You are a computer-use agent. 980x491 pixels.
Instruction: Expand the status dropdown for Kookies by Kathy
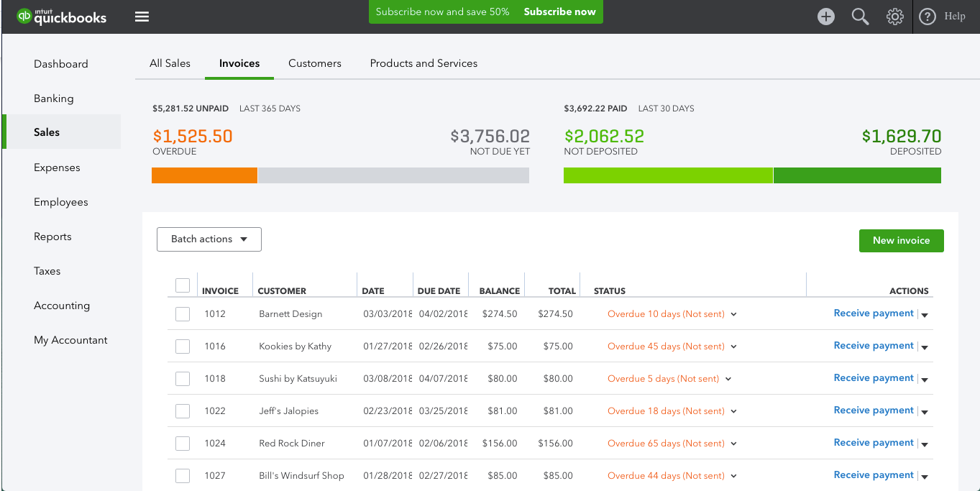733,346
